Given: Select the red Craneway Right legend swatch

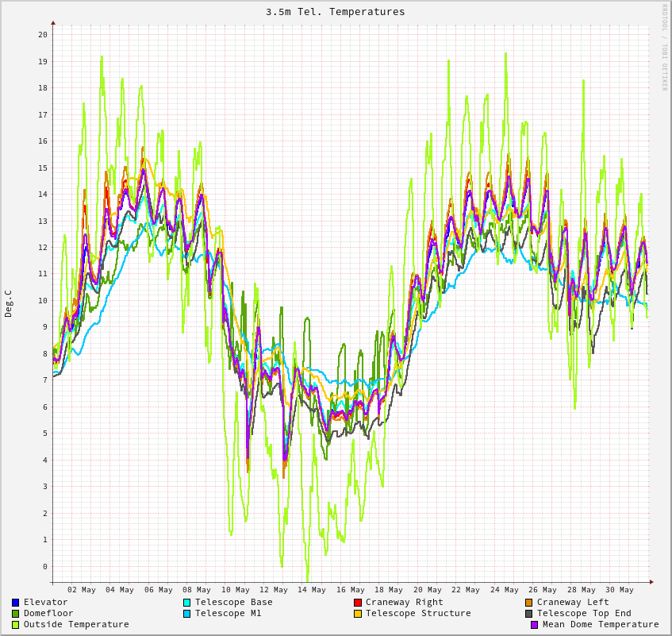Looking at the screenshot, I should (358, 603).
